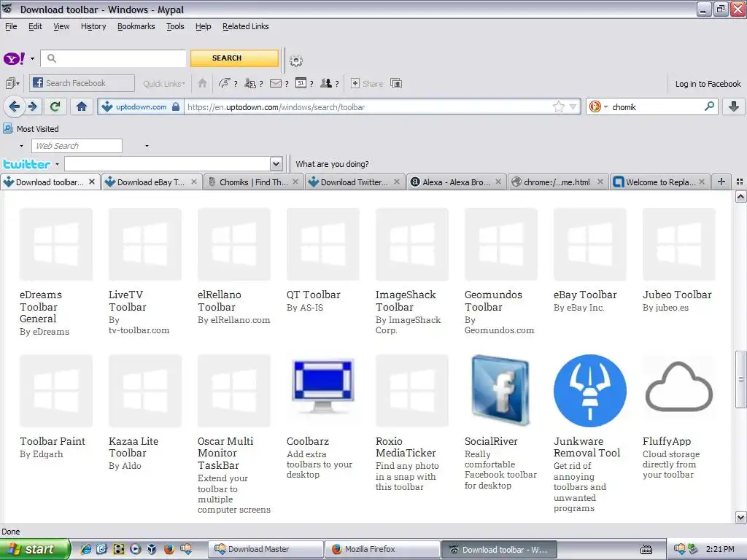The height and width of the screenshot is (560, 747).
Task: Click SocialRiver Facebook cube icon
Action: (x=500, y=391)
